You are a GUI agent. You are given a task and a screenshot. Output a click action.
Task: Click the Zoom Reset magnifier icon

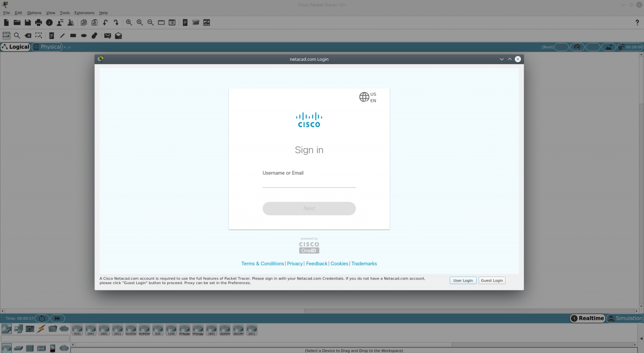click(140, 23)
